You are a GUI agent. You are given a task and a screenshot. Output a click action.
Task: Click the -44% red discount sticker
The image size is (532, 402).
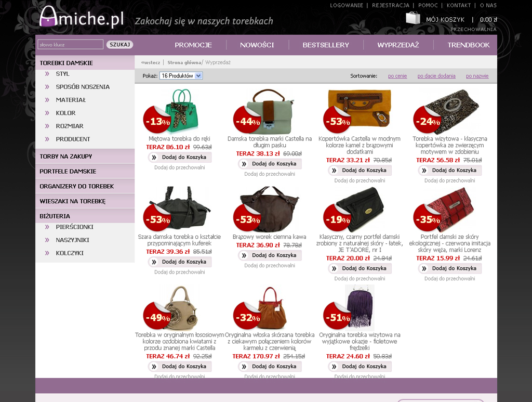tap(247, 120)
